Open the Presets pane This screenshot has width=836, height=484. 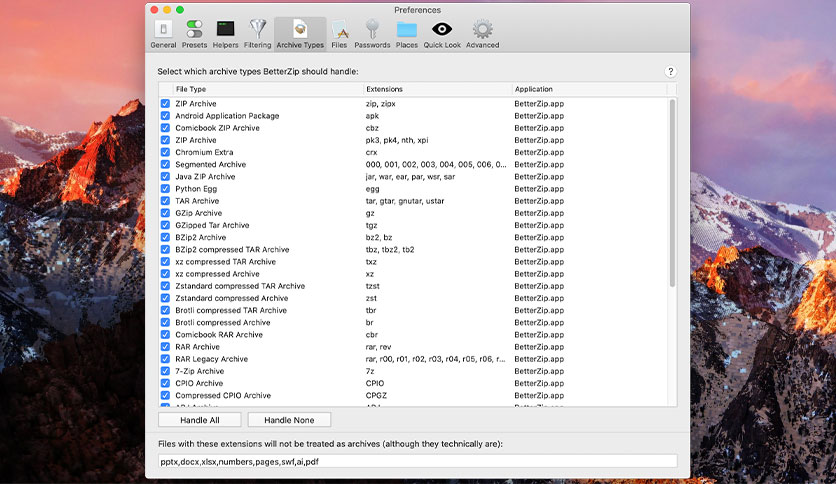[194, 34]
